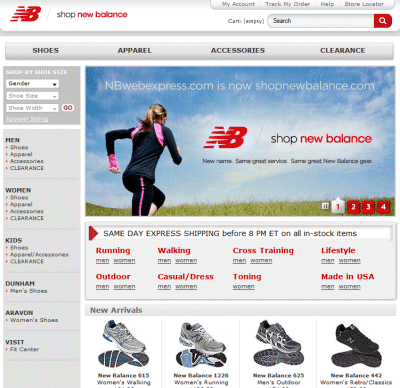The image size is (400, 388).
Task: Select women under Walking
Action: click(x=186, y=261)
